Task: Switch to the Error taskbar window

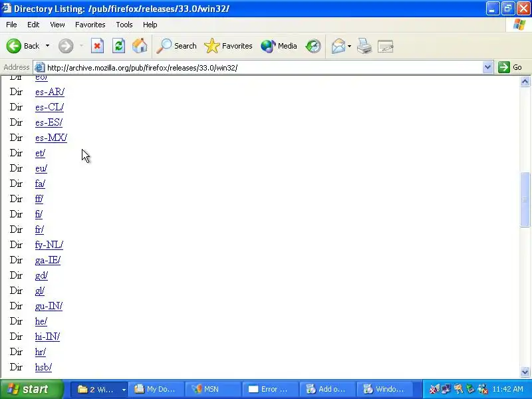Action: (271, 389)
